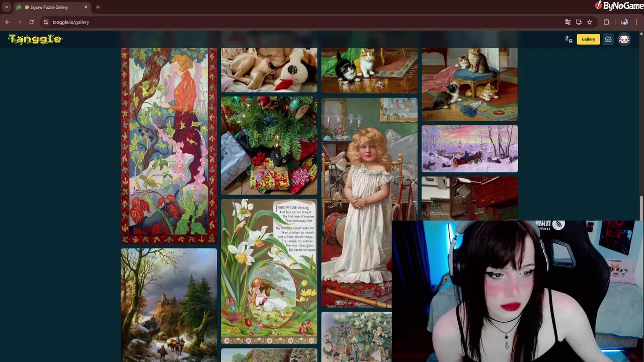Screen dimensions: 644x362
Task: Open the site language translate icon
Action: (569, 39)
